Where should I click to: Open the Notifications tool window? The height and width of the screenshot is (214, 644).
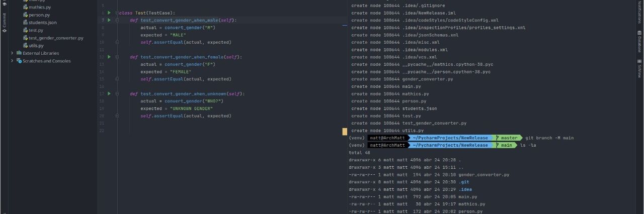tap(639, 12)
